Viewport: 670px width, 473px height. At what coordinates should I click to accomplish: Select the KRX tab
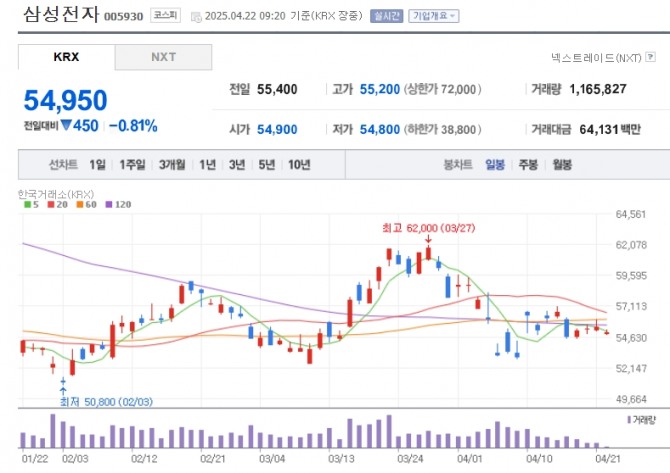click(x=66, y=57)
